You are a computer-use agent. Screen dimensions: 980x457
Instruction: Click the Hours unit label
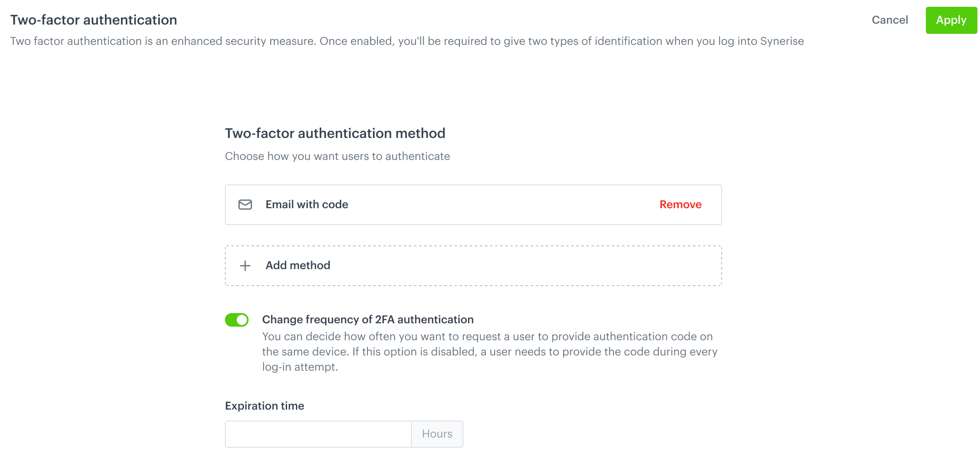tap(436, 434)
